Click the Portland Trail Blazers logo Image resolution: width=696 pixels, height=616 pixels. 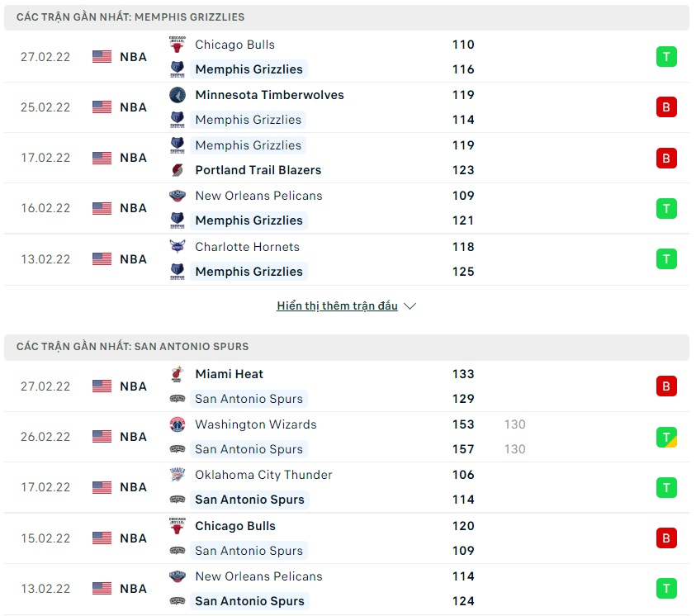coord(178,170)
